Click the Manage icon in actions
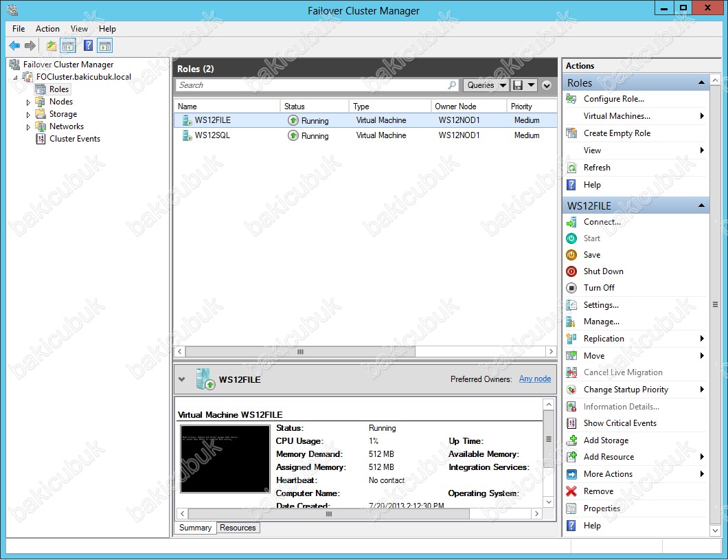Viewport: 728px width, 560px height. click(571, 322)
